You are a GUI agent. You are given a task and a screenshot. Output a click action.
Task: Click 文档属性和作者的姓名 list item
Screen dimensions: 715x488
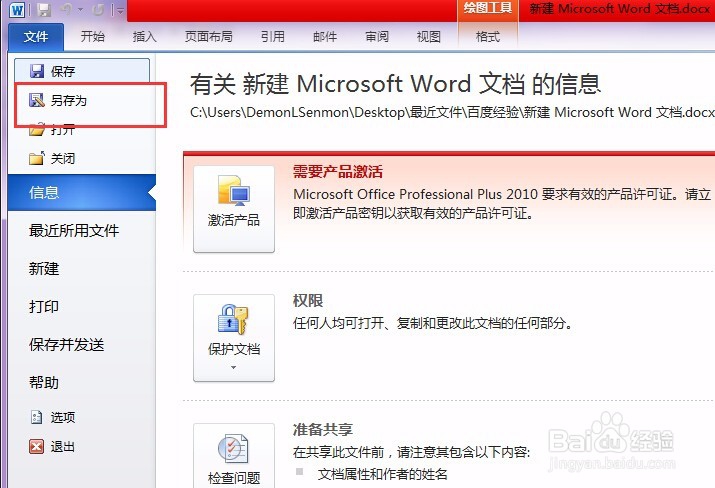click(x=382, y=474)
